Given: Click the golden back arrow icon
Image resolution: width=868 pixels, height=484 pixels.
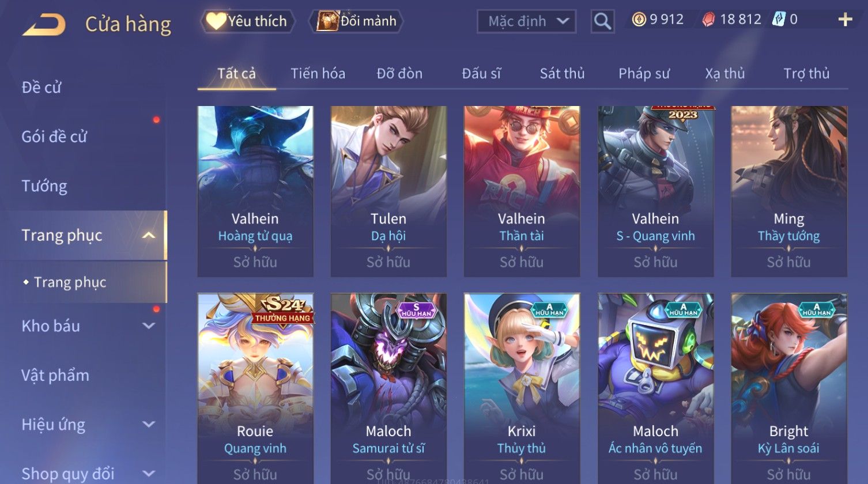Looking at the screenshot, I should (44, 24).
